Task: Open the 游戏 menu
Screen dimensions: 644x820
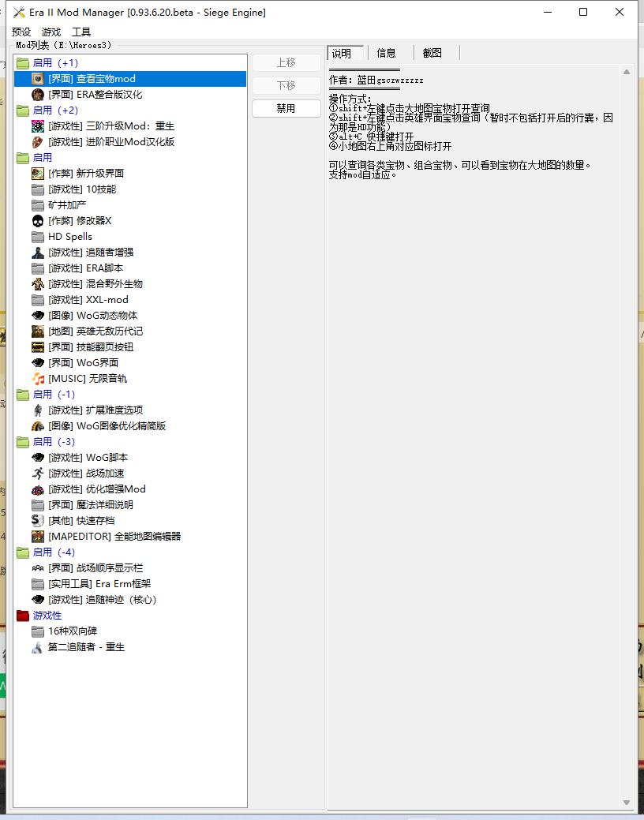Action: pyautogui.click(x=51, y=32)
